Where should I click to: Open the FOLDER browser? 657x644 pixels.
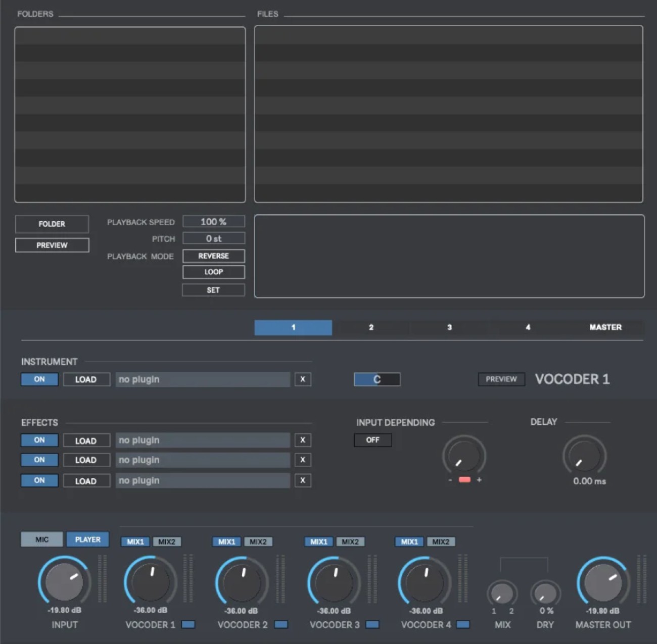coord(52,224)
